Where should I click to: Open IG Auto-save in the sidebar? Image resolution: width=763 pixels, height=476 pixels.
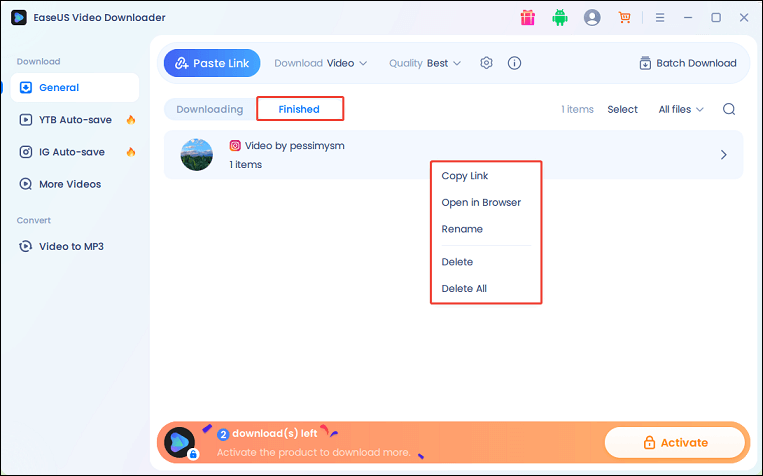point(75,152)
